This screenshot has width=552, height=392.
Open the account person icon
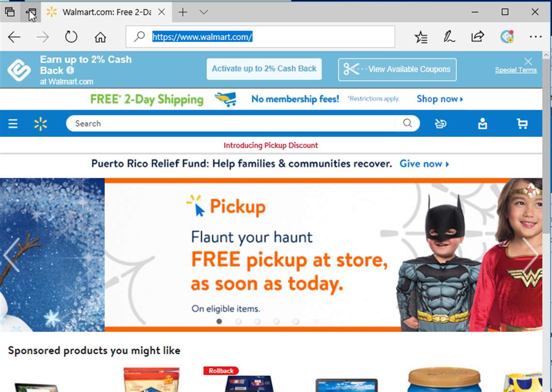coord(482,123)
